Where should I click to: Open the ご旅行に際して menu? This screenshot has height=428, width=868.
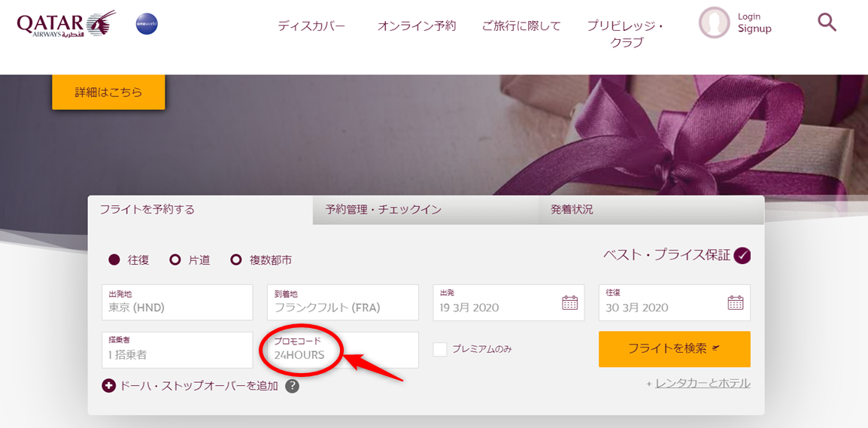pyautogui.click(x=521, y=26)
